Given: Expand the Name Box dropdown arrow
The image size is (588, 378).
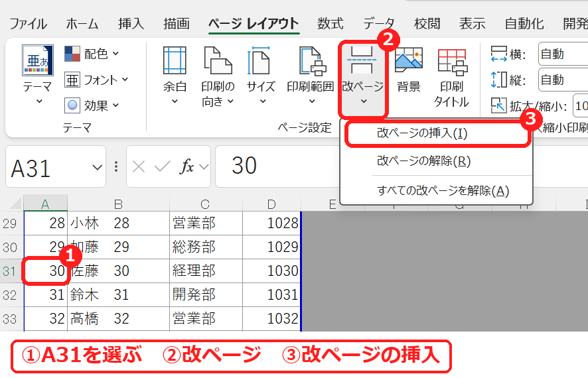Looking at the screenshot, I should pyautogui.click(x=97, y=168).
